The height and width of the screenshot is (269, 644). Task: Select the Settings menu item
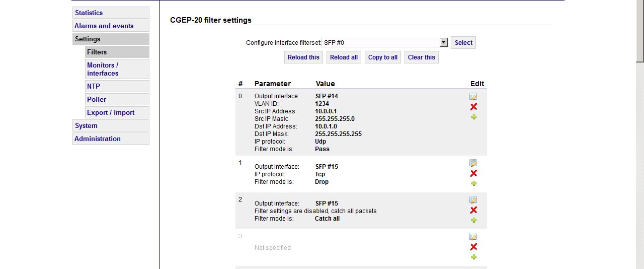point(111,39)
